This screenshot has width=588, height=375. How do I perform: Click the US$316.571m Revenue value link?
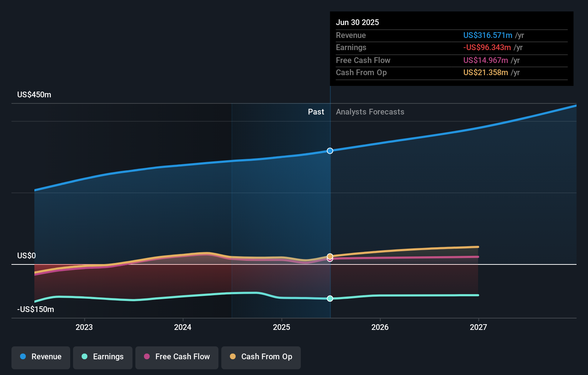(488, 35)
